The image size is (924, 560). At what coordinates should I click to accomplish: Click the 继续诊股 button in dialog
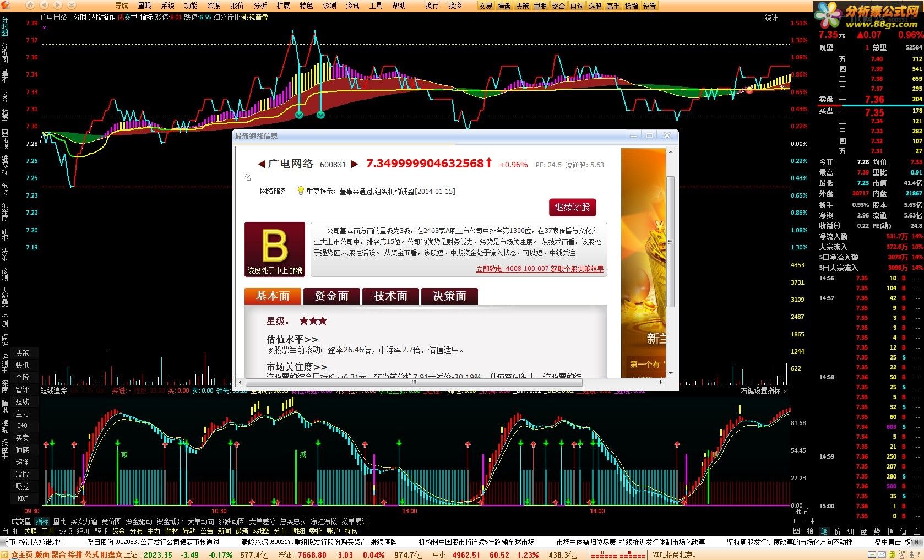point(572,208)
